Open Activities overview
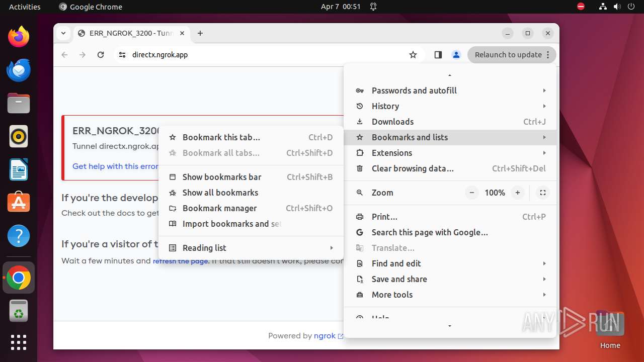 pyautogui.click(x=25, y=7)
